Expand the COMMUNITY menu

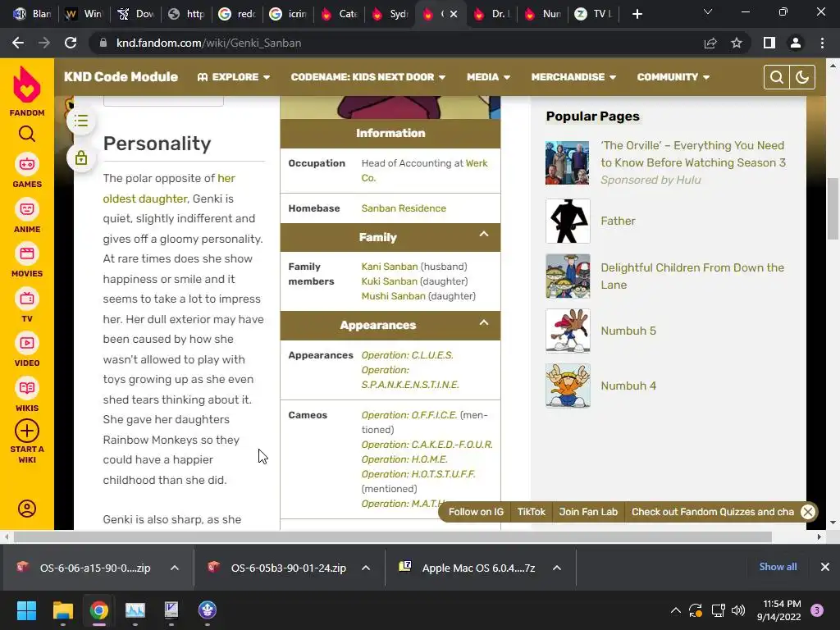pos(673,77)
